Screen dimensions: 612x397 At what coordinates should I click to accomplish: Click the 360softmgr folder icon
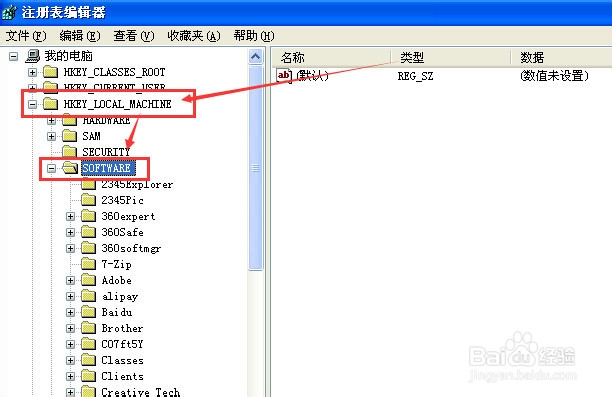[89, 248]
